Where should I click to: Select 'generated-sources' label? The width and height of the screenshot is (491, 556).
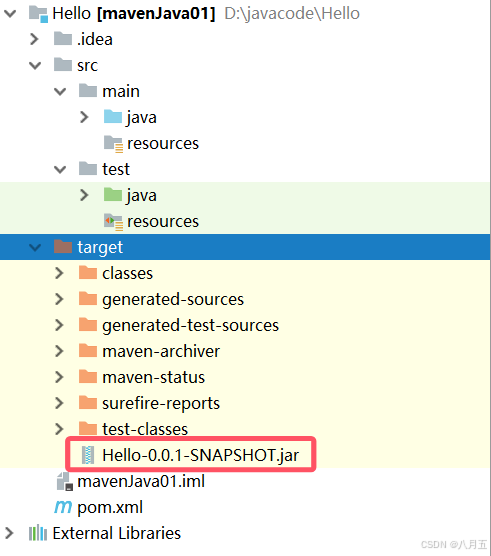tap(173, 300)
